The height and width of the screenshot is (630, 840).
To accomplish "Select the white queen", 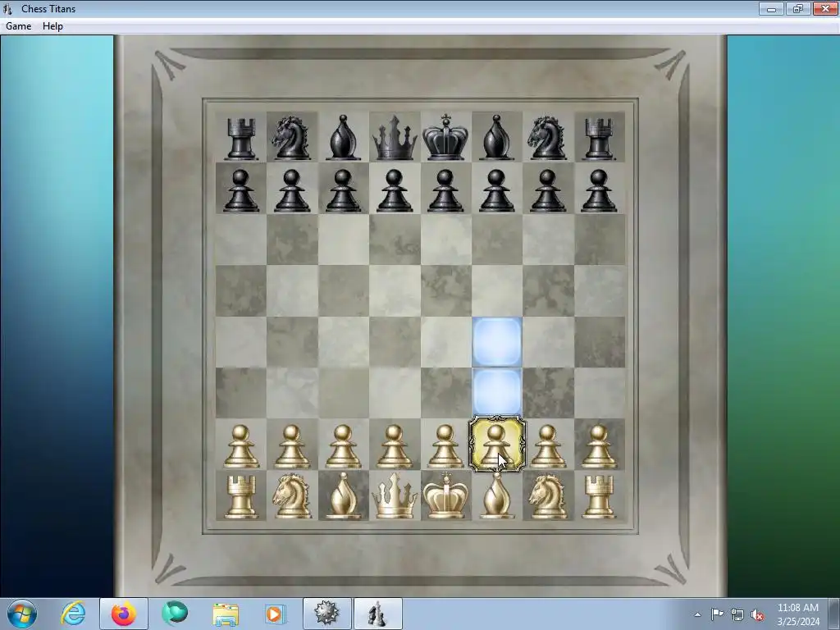I will click(395, 495).
